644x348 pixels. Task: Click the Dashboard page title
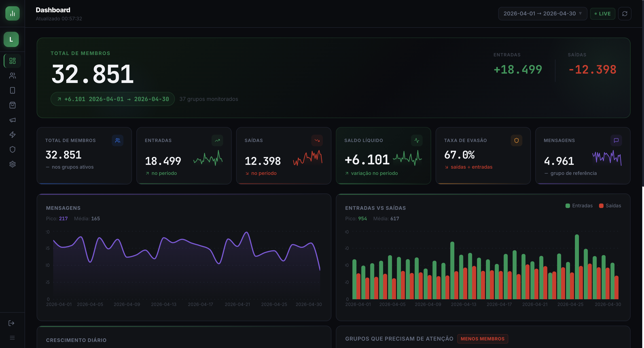53,10
